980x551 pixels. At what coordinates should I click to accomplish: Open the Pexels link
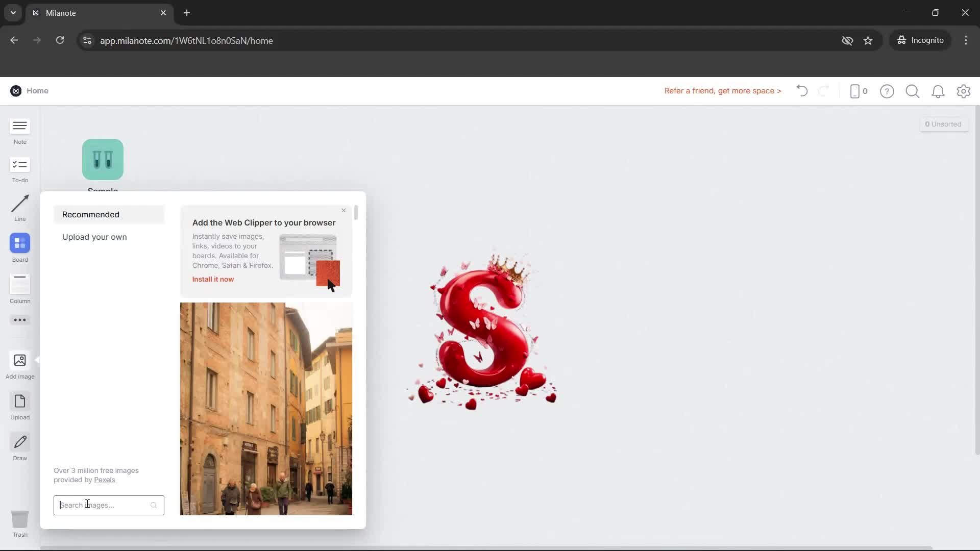tap(104, 480)
